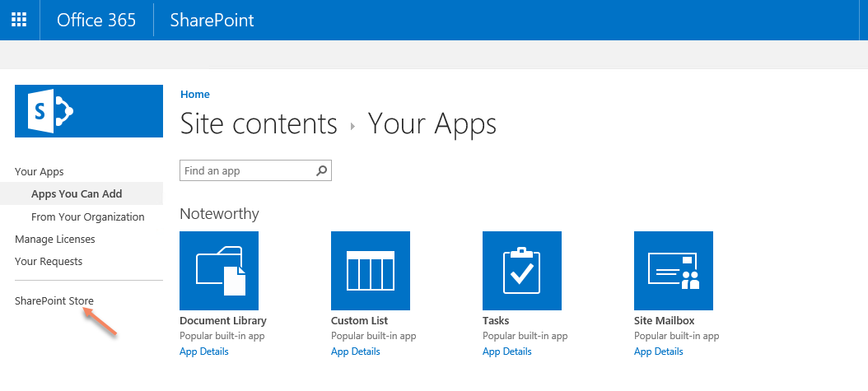Click the Site Mailbox app name
The image size is (868, 391).
click(665, 321)
